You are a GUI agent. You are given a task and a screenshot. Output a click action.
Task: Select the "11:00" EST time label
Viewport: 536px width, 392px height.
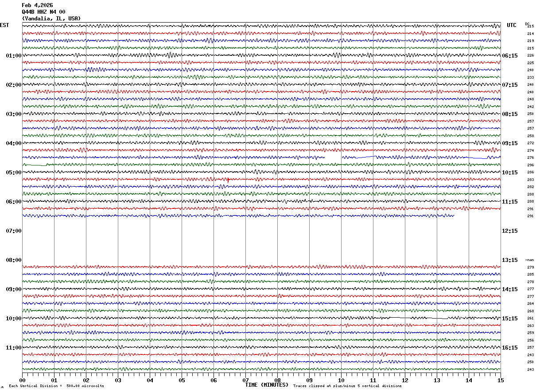[14, 348]
